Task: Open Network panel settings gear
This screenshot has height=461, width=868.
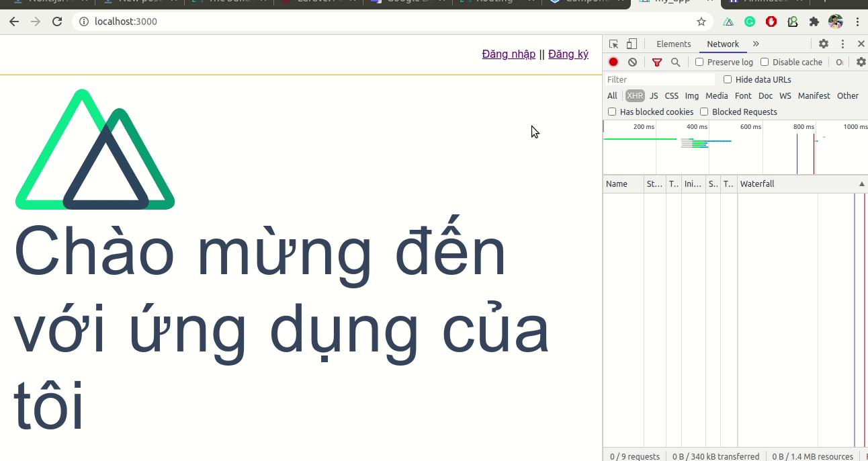Action: point(861,62)
